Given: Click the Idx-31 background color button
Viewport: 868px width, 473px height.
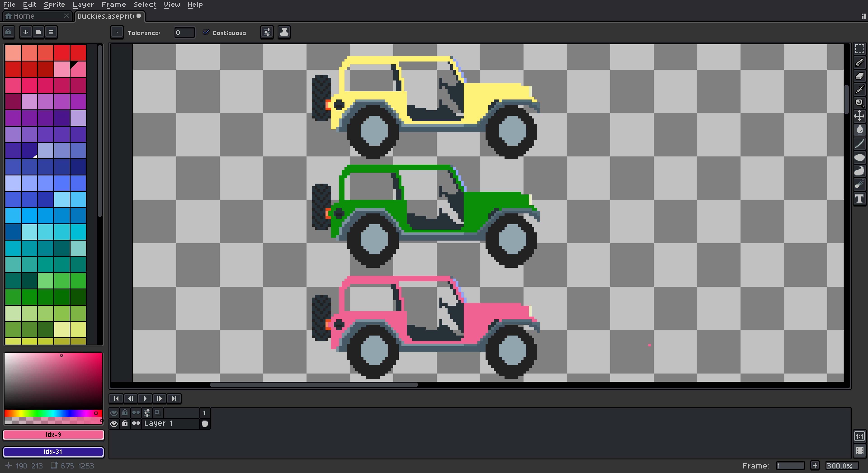Looking at the screenshot, I should point(53,452).
